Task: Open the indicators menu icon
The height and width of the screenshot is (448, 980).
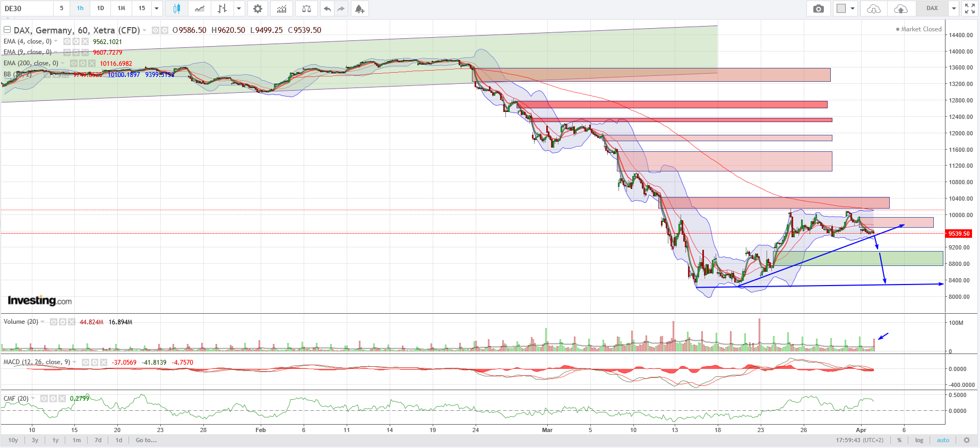Action: point(282,8)
